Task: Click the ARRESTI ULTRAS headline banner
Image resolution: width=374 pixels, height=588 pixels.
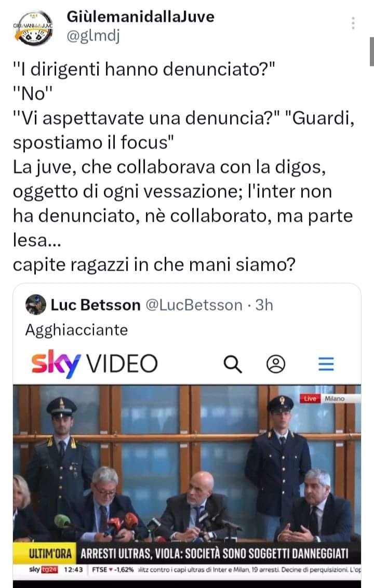Action: (x=215, y=554)
